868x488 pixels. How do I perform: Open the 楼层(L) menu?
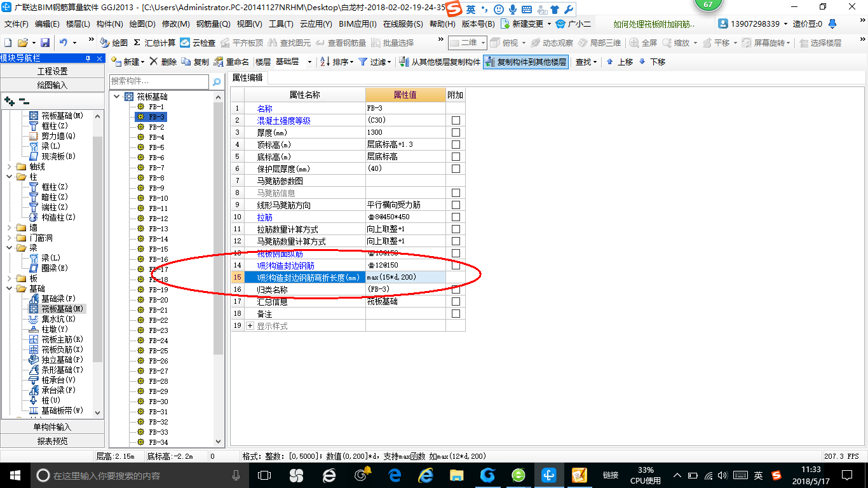coord(78,24)
